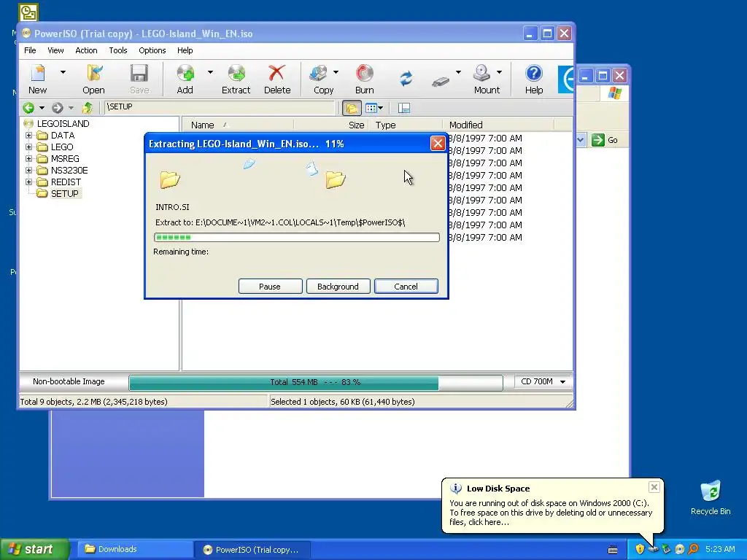Click the Help toolbar icon
Viewport: 747px width, 560px height.
(533, 79)
